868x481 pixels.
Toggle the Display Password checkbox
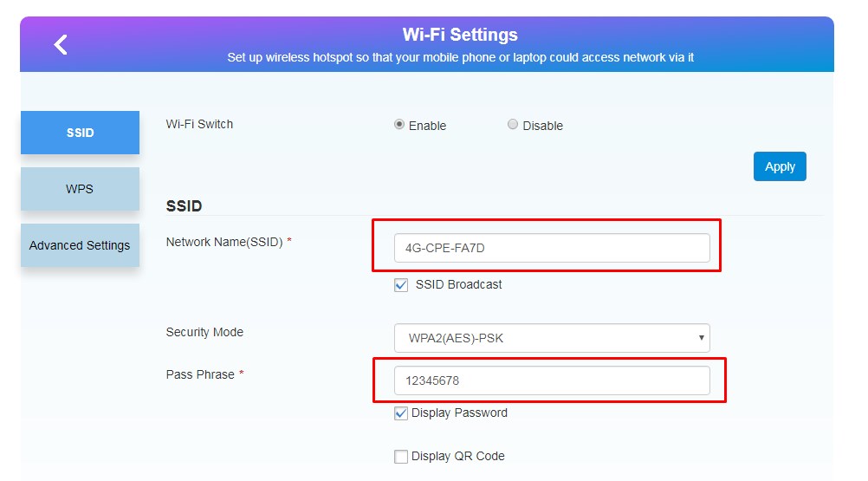[x=401, y=413]
